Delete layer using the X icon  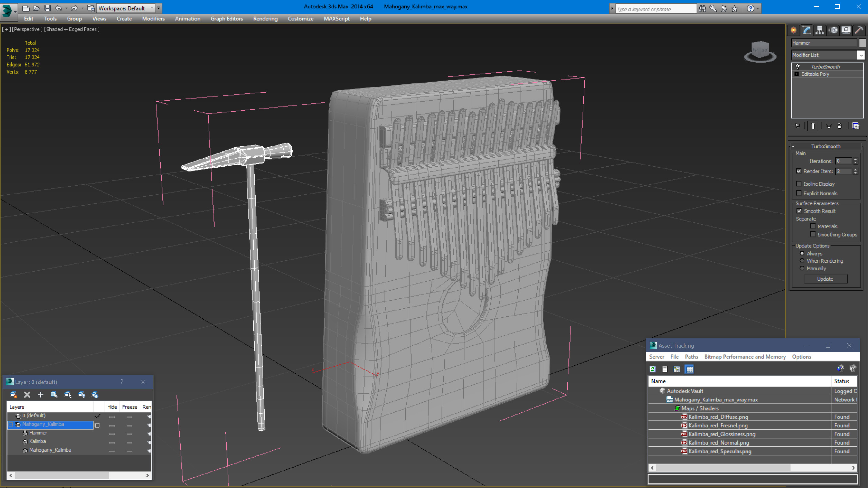[x=27, y=395]
